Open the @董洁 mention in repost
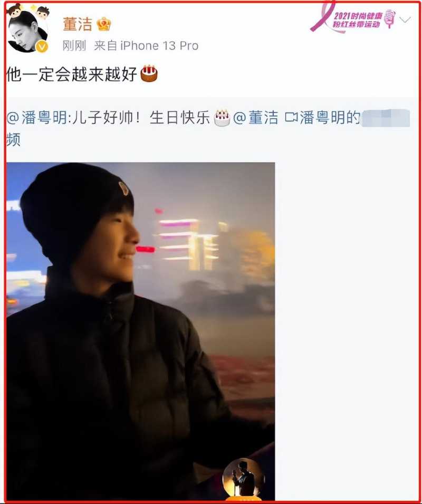The height and width of the screenshot is (504, 422). (x=256, y=118)
